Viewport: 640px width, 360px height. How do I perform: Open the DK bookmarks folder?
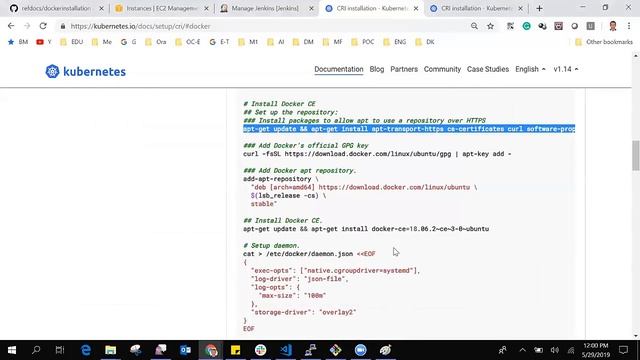click(x=424, y=42)
